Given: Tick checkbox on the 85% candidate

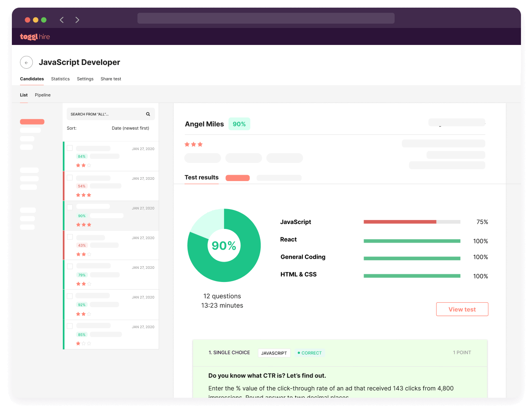Looking at the screenshot, I should point(70,326).
